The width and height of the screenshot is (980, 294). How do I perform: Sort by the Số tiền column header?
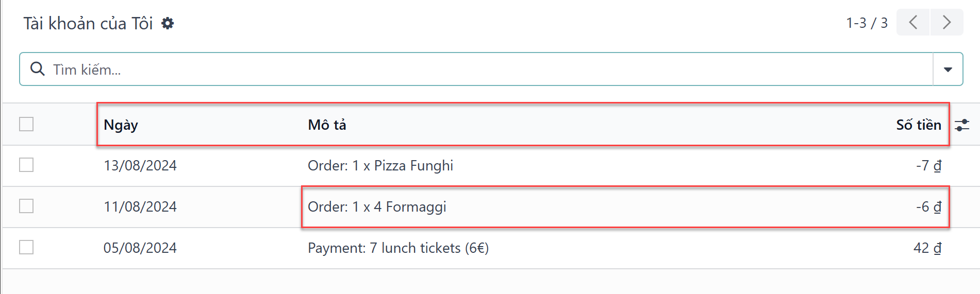click(919, 125)
